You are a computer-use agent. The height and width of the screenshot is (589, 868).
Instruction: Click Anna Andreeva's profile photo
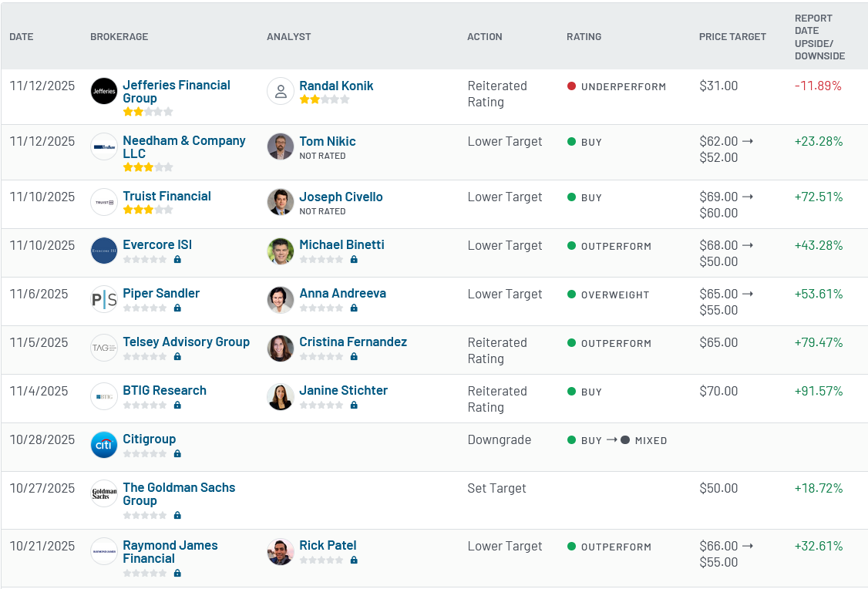pyautogui.click(x=281, y=299)
